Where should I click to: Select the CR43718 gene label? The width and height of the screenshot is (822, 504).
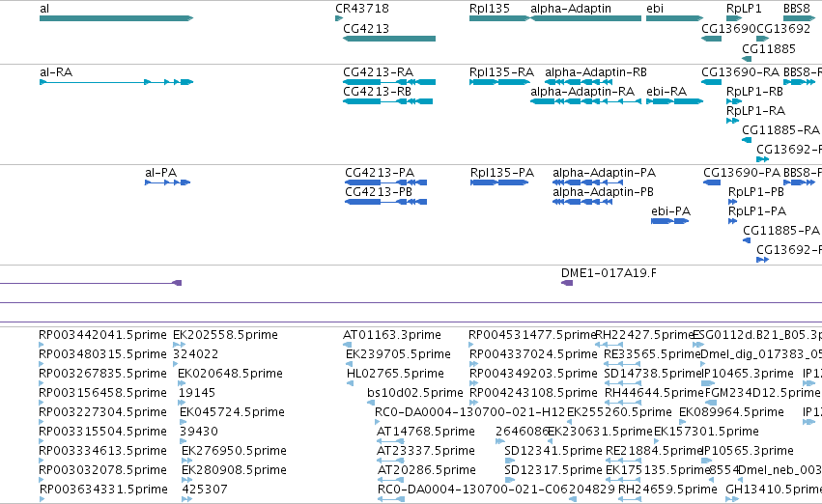[361, 9]
